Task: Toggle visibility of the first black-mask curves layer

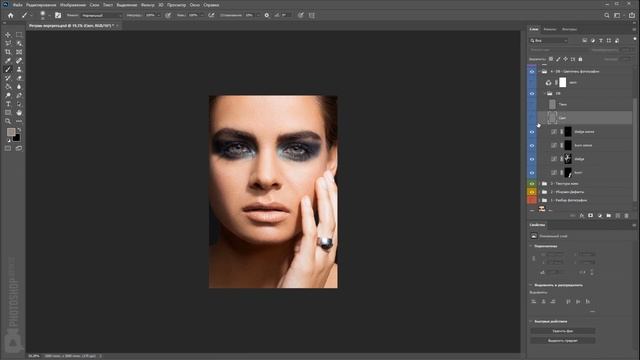Action: click(532, 132)
